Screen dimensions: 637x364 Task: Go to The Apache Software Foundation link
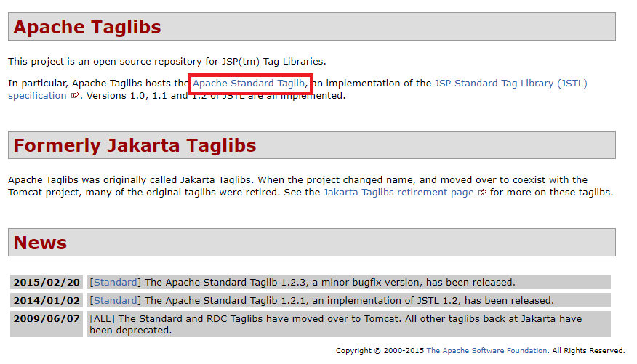(x=486, y=351)
